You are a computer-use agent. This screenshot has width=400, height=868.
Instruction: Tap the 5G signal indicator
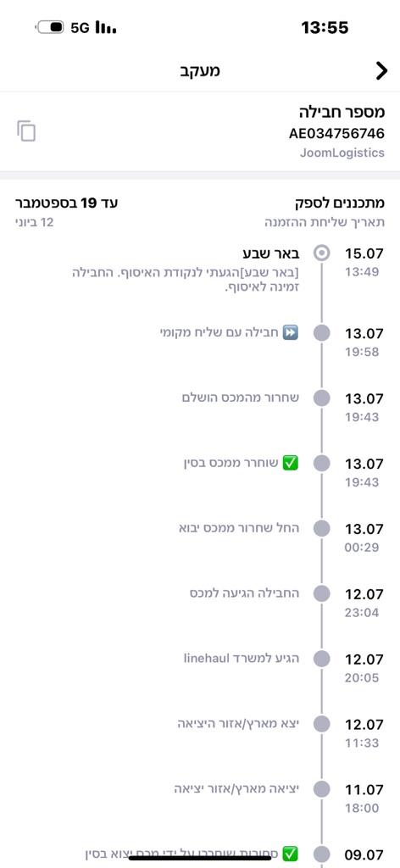81,27
